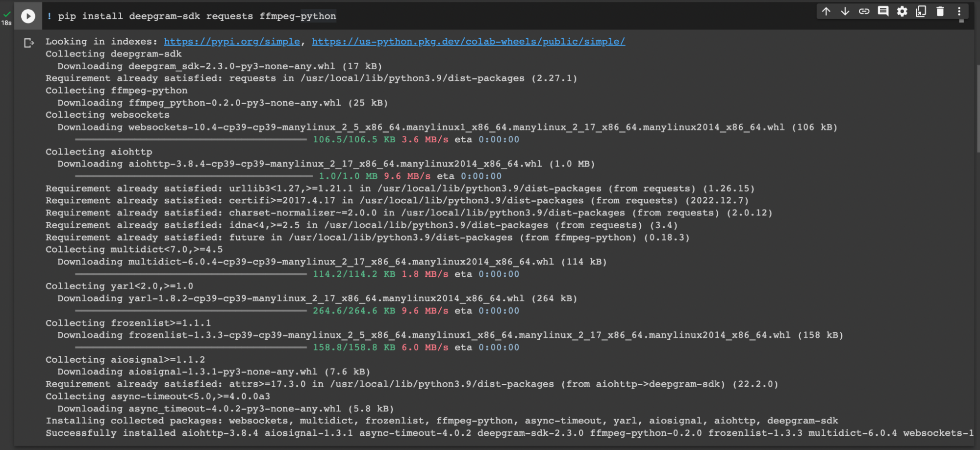Click the "Downloading ffmpeg_python-0.2.0" line
This screenshot has width=980, height=450.
click(223, 103)
